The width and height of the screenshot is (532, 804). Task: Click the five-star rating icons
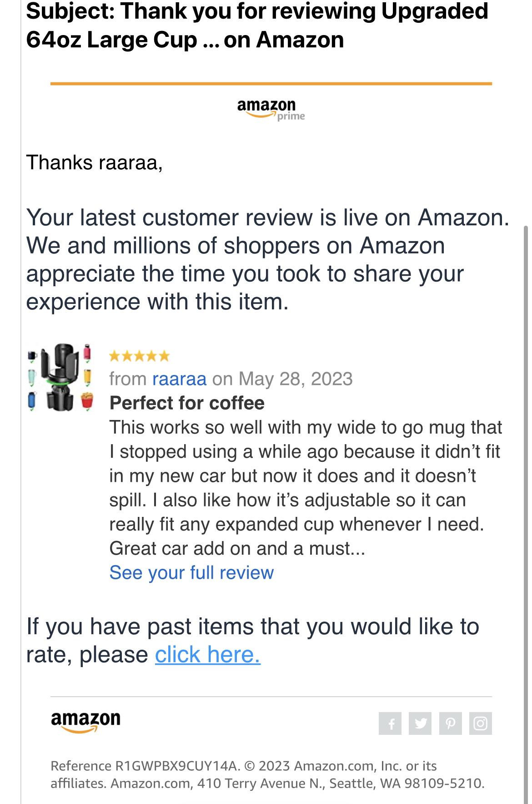(139, 356)
